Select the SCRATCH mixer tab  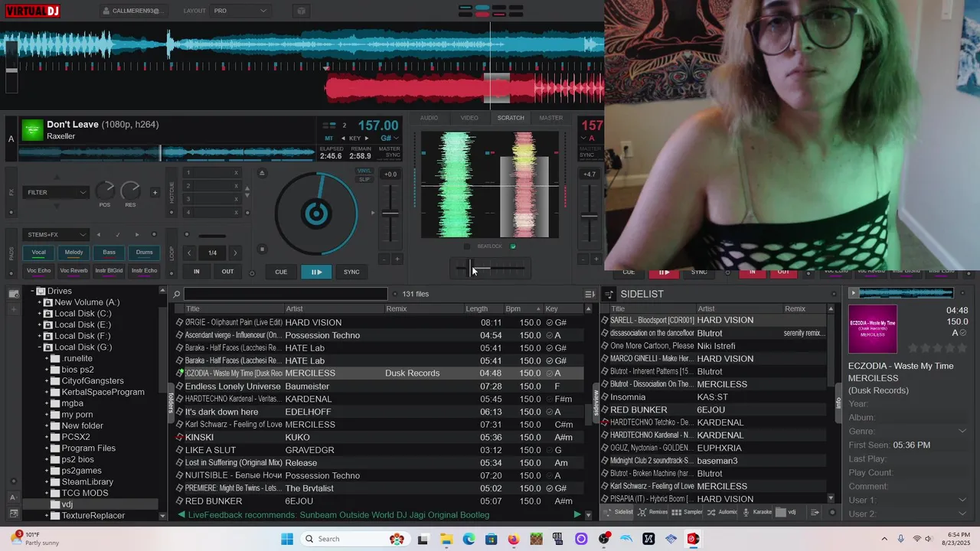[x=511, y=118]
